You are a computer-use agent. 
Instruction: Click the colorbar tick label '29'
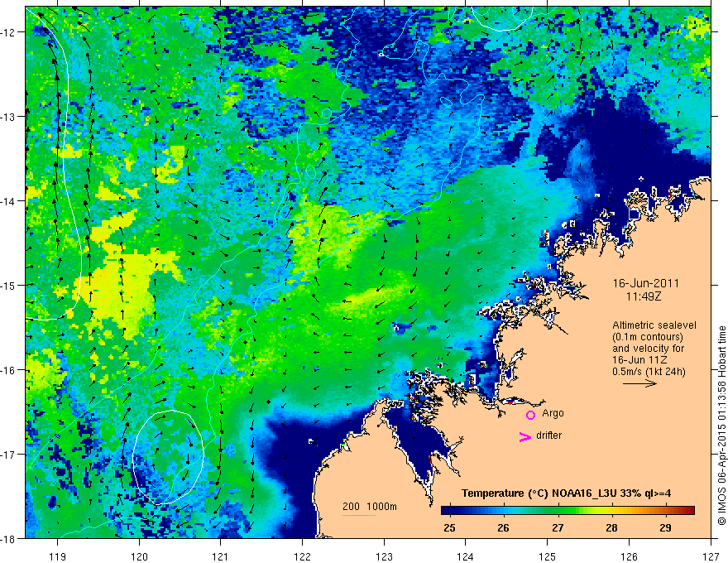click(665, 528)
